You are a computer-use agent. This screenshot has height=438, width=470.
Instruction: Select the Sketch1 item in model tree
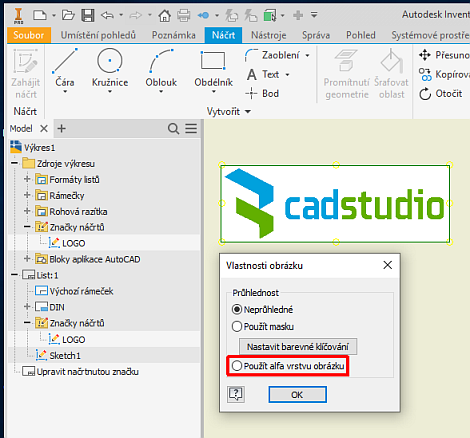click(65, 356)
